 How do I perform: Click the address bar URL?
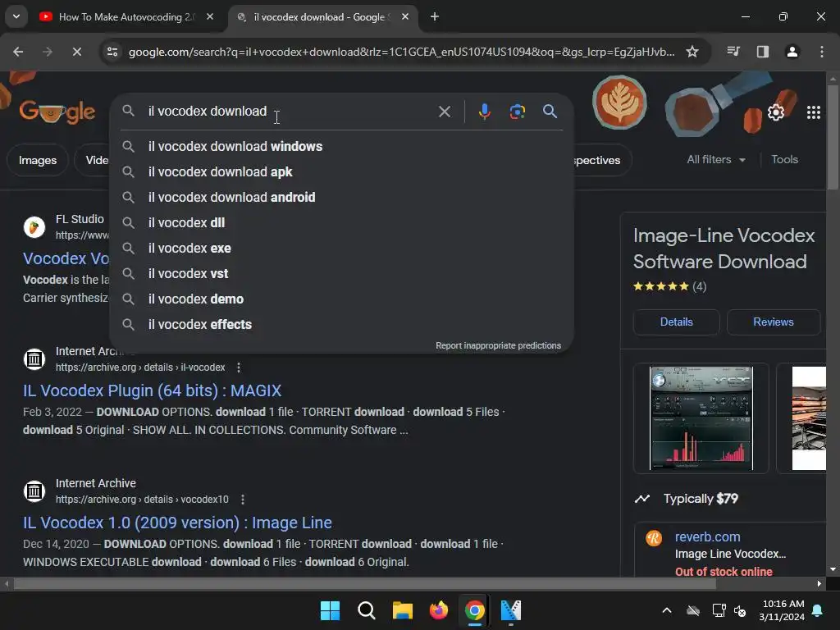401,52
